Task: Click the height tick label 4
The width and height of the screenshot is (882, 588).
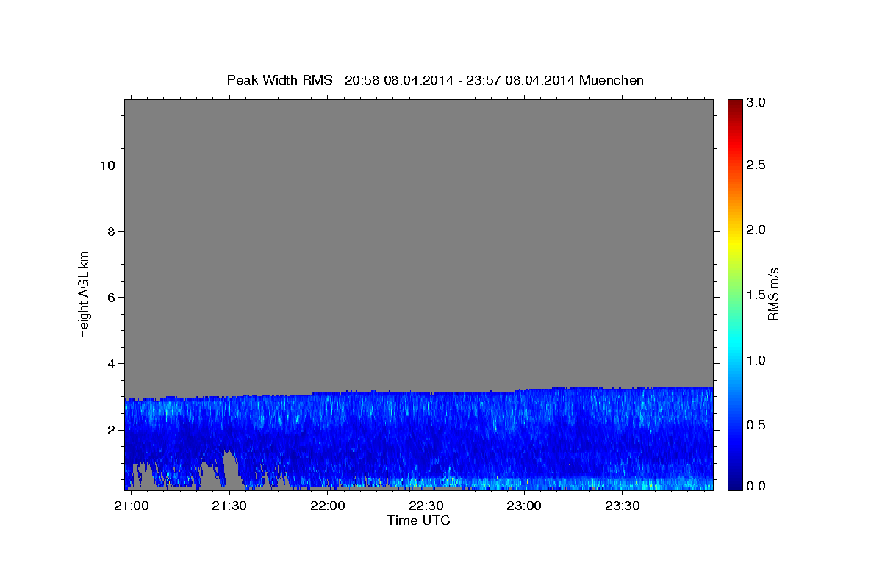Action: [112, 364]
